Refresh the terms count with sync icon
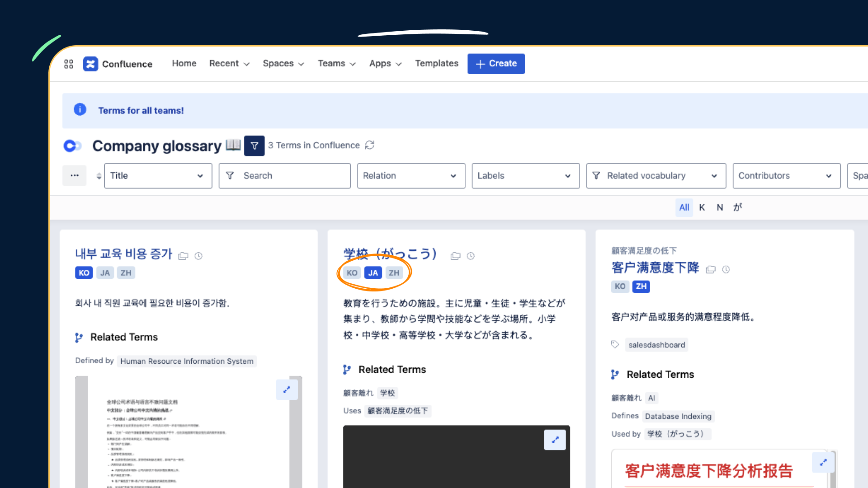Viewport: 868px width, 488px height. tap(370, 145)
